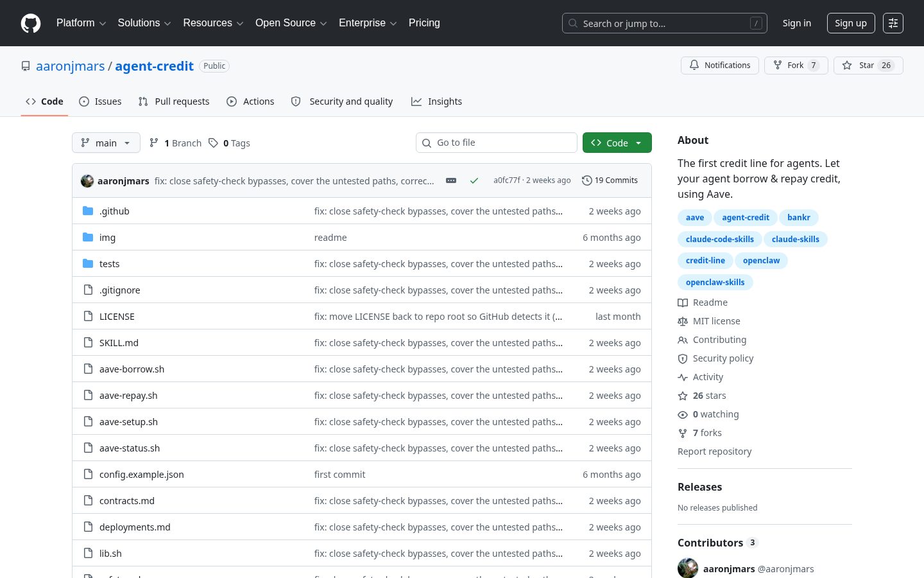Expand the Open Source menu
924x578 pixels.
pyautogui.click(x=291, y=23)
